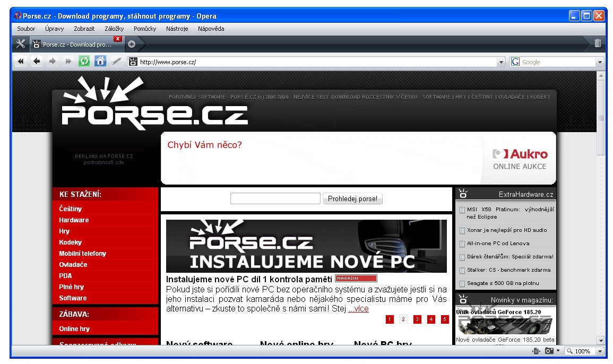Open the Češtiny category link
613x364 pixels.
coord(71,209)
